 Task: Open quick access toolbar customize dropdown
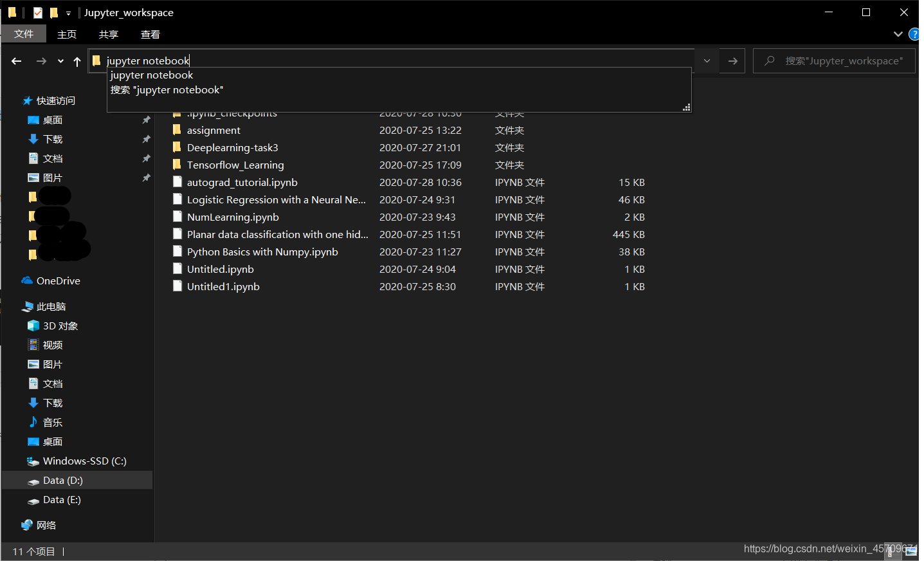point(68,13)
